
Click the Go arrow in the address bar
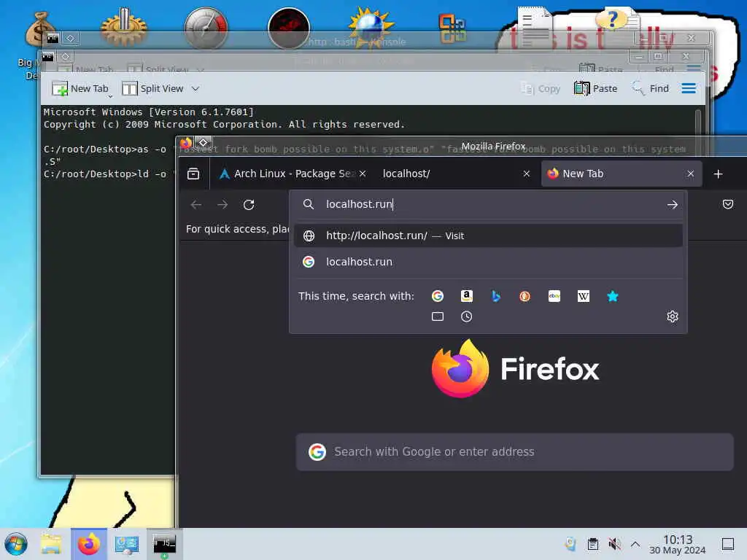point(672,205)
